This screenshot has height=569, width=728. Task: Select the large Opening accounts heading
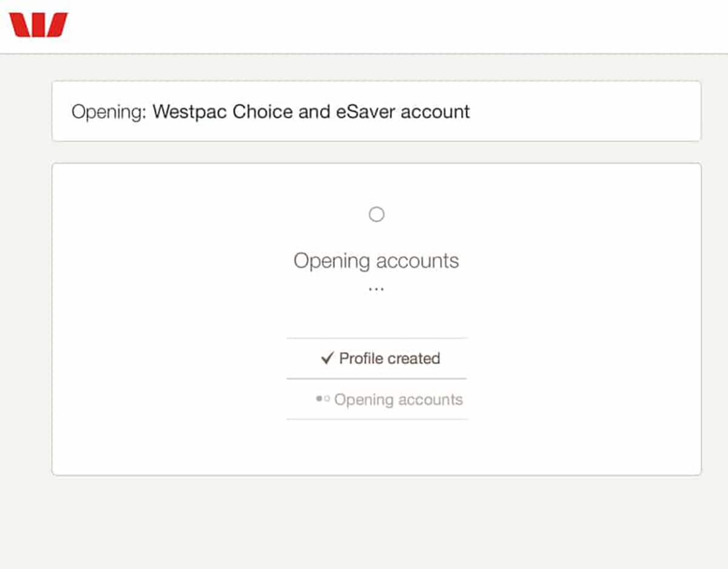[x=376, y=261]
